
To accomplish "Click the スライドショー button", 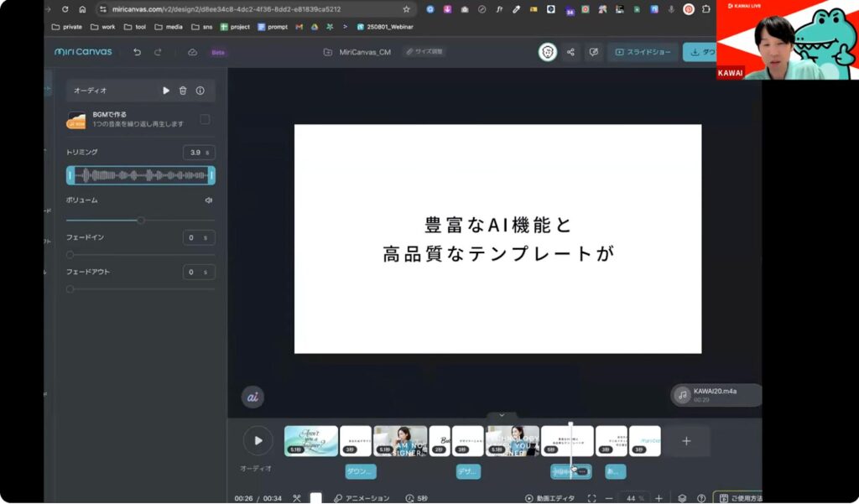I will click(643, 52).
